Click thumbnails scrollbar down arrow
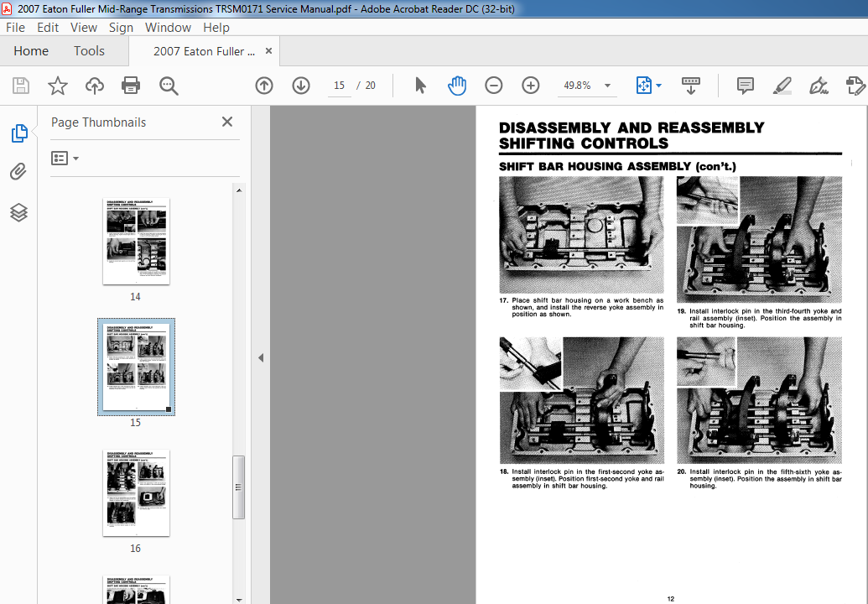 (239, 599)
